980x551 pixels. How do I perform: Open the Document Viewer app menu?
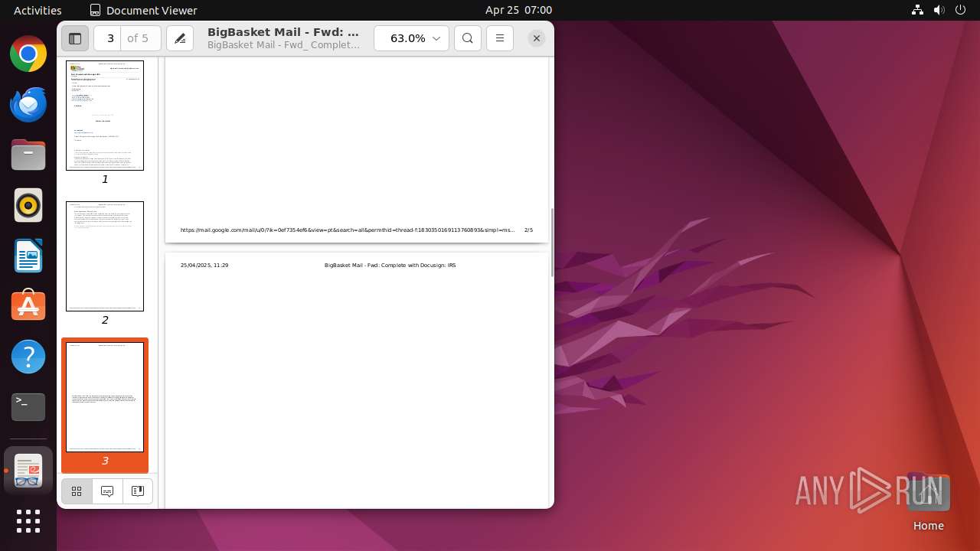143,10
